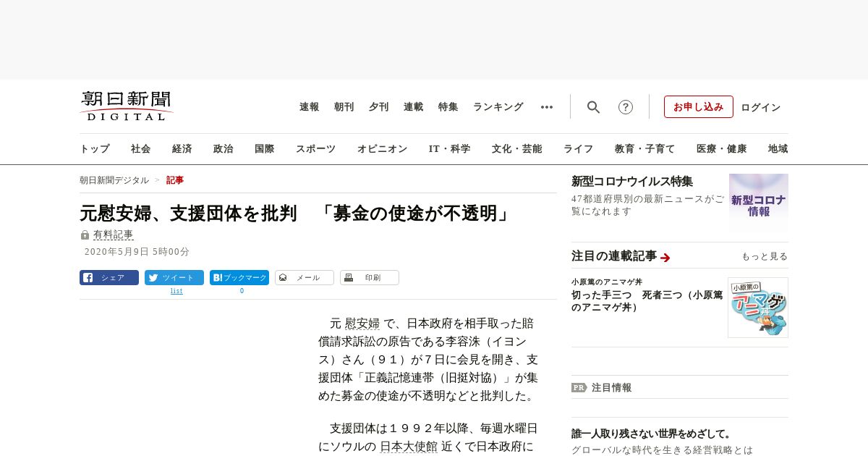Image resolution: width=868 pixels, height=456 pixels.
Task: Open the 慰安婦 keyword link in article
Action: point(362,324)
